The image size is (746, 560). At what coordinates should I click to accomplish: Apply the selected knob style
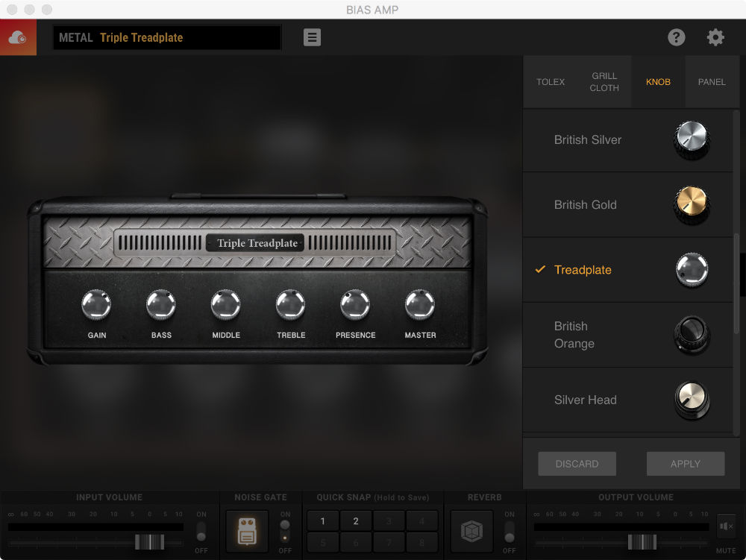pyautogui.click(x=685, y=463)
